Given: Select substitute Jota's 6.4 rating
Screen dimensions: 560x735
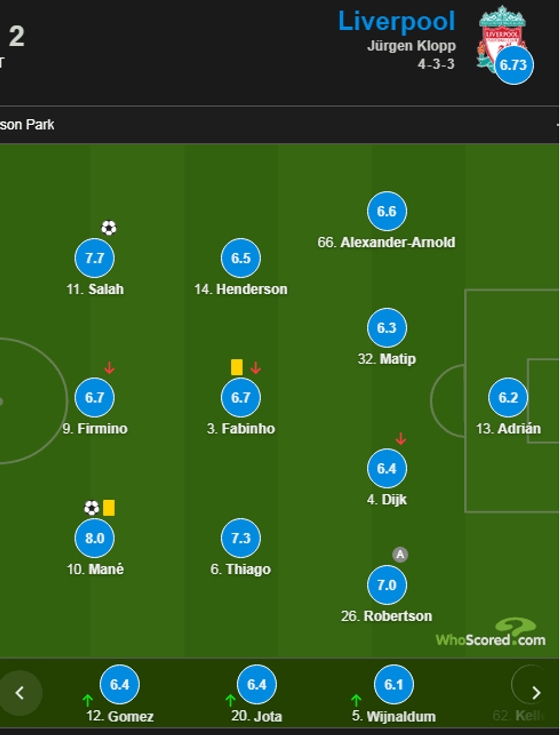Looking at the screenshot, I should pyautogui.click(x=257, y=685).
